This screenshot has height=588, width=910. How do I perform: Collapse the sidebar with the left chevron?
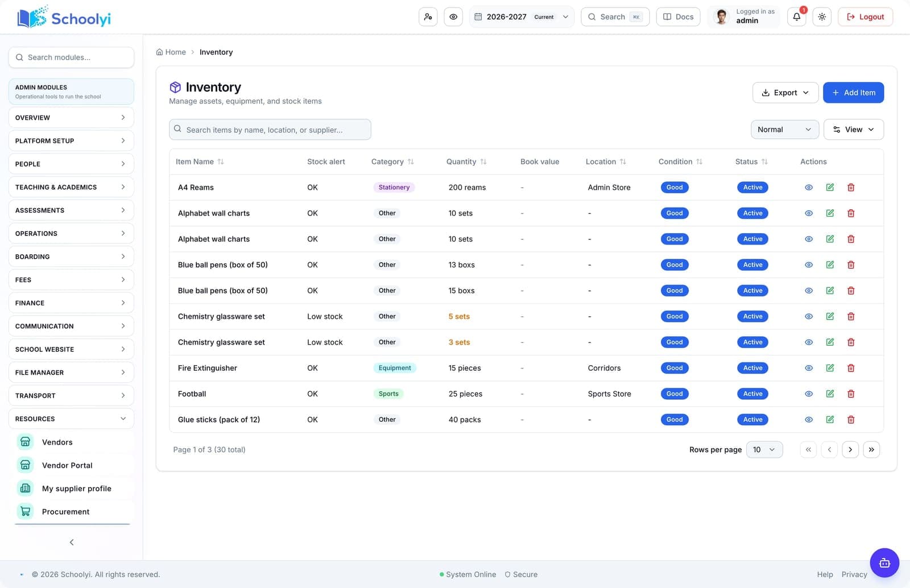[x=72, y=543]
